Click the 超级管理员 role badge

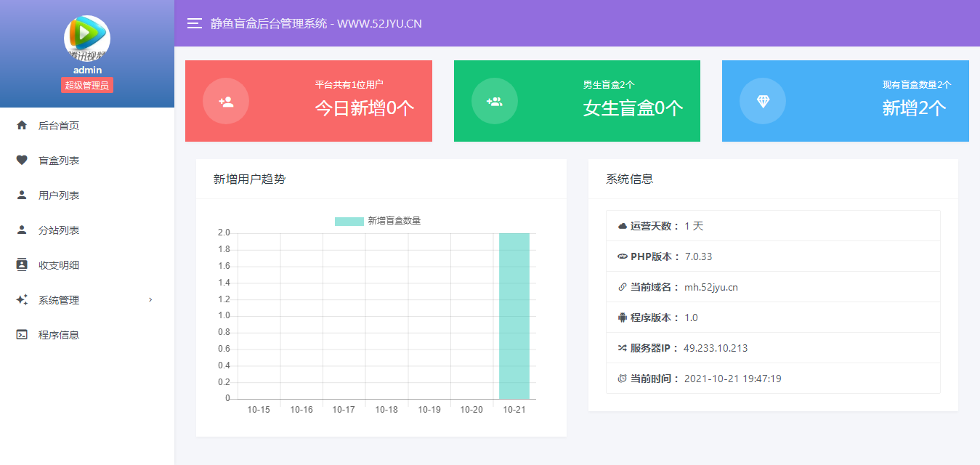click(x=87, y=86)
